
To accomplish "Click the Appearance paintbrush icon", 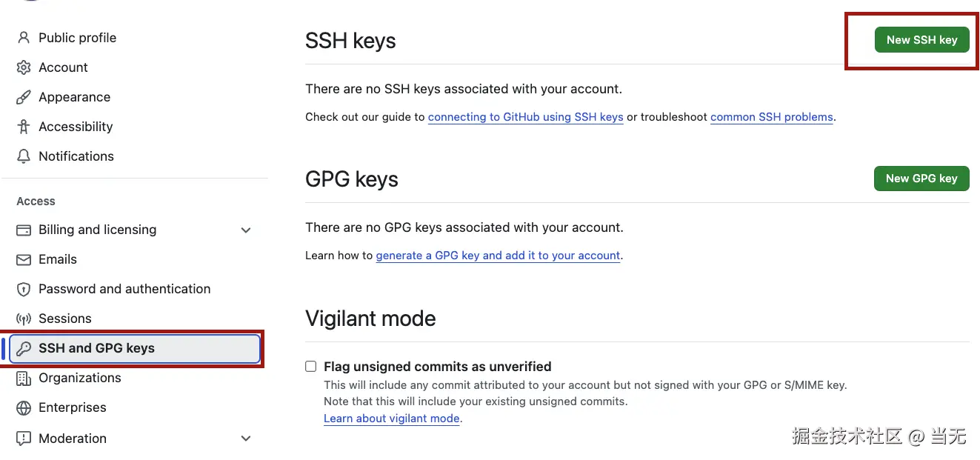I will (x=23, y=96).
